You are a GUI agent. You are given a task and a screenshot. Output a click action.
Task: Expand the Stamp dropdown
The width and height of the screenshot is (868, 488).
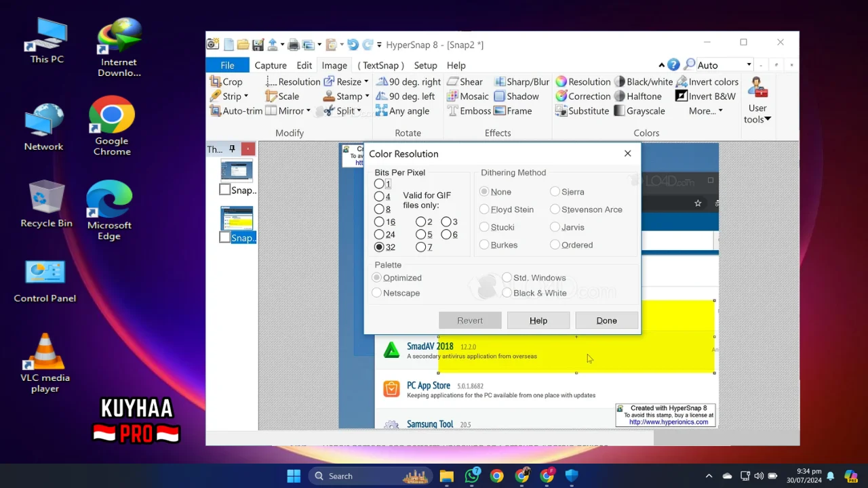[x=367, y=96]
